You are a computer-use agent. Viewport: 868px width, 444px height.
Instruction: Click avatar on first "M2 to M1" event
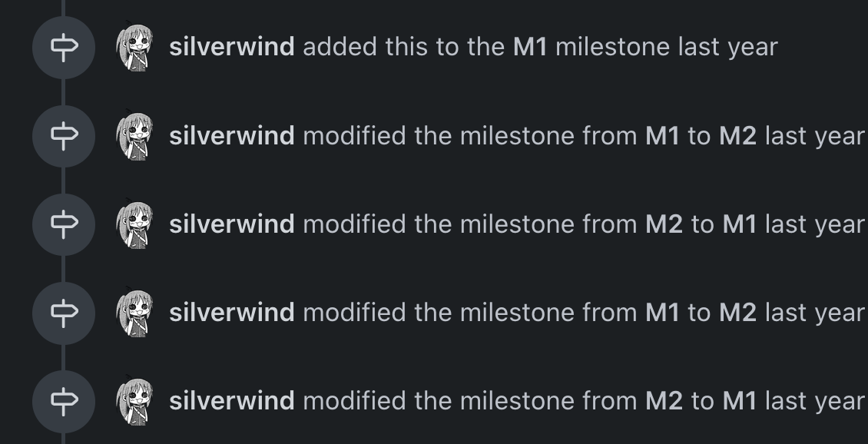click(x=134, y=224)
